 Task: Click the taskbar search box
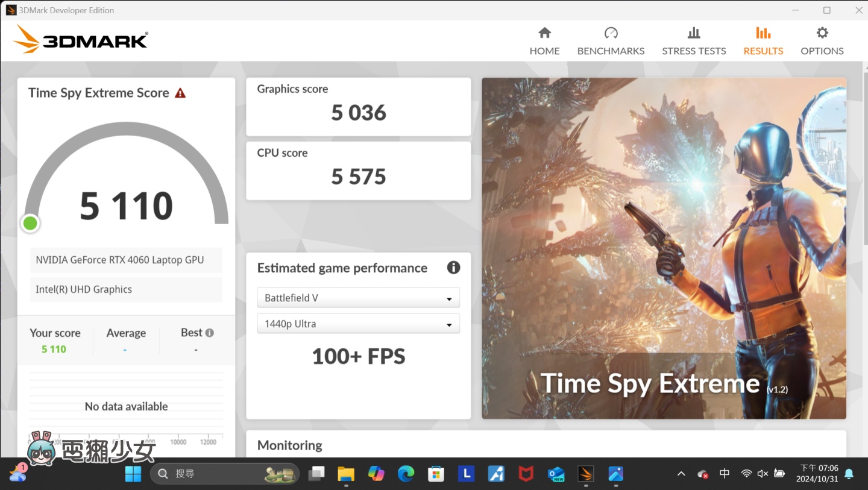224,474
